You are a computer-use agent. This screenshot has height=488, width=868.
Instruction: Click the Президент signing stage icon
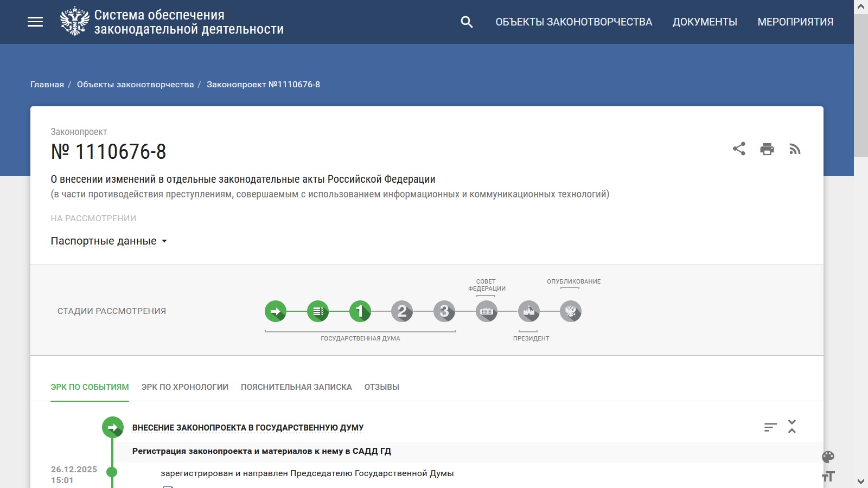[x=529, y=312]
